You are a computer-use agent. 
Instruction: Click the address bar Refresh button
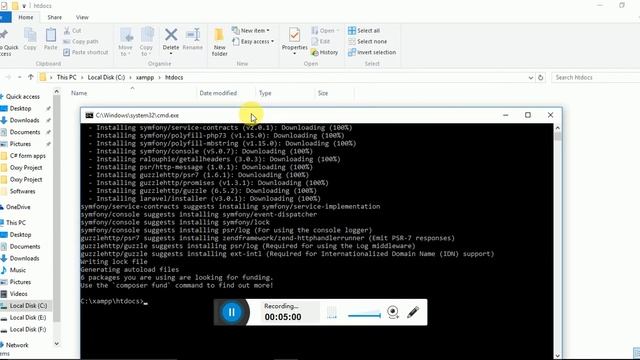540,78
